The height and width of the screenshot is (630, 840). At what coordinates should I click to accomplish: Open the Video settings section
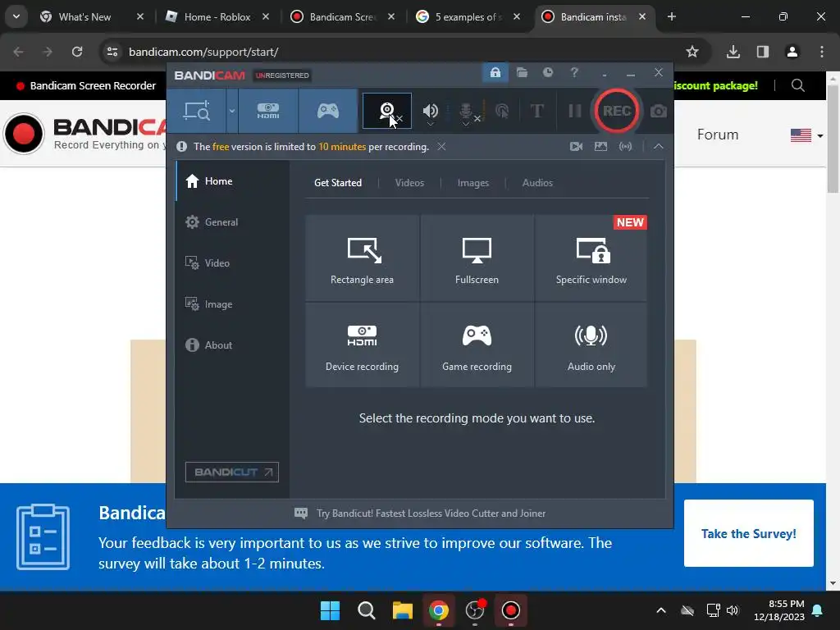click(232, 263)
